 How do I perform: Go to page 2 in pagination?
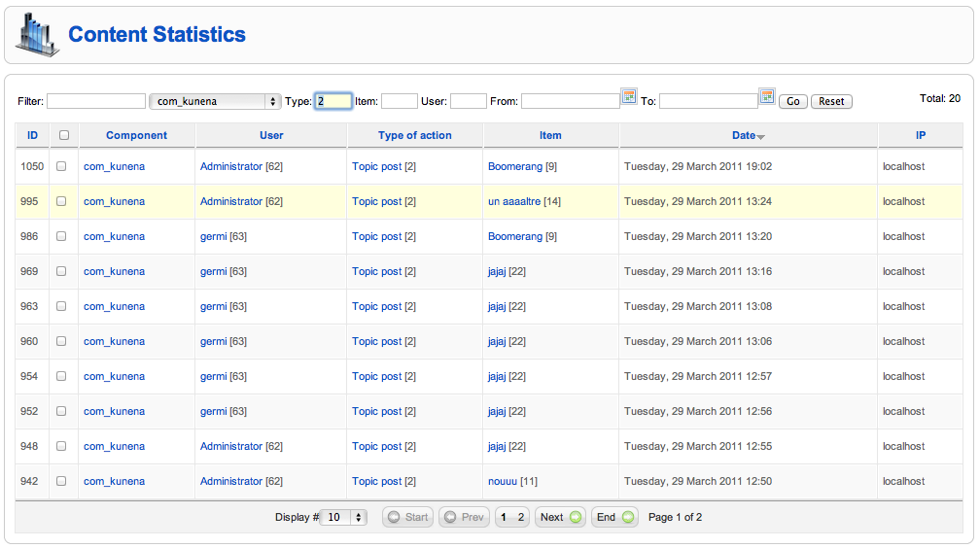pyautogui.click(x=521, y=517)
